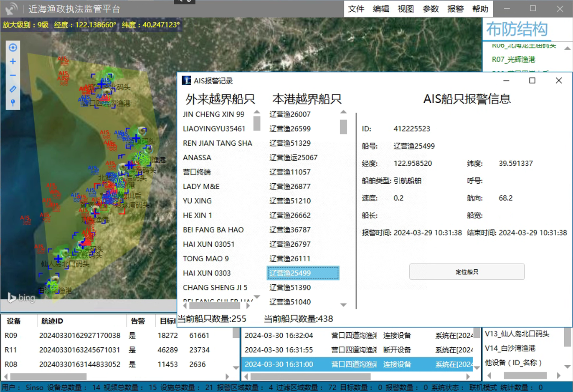Click the 设备 column header
Viewport: 573px width, 392px height.
pyautogui.click(x=14, y=321)
